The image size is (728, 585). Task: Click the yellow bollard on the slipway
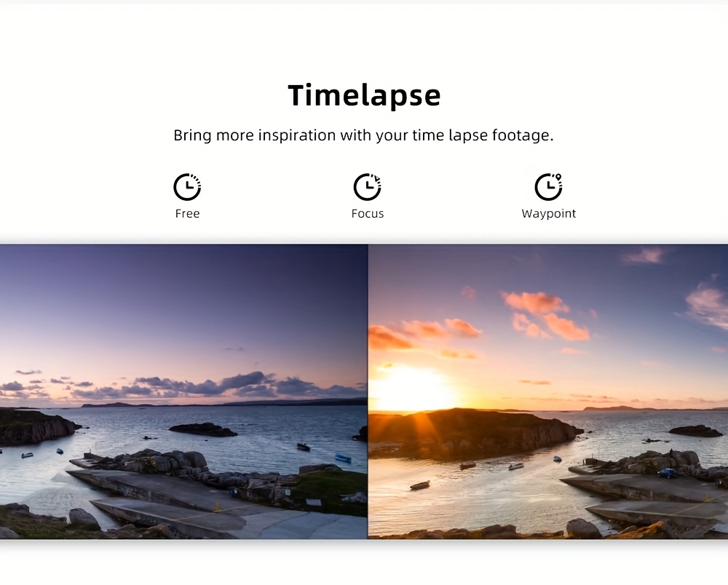coord(216,506)
